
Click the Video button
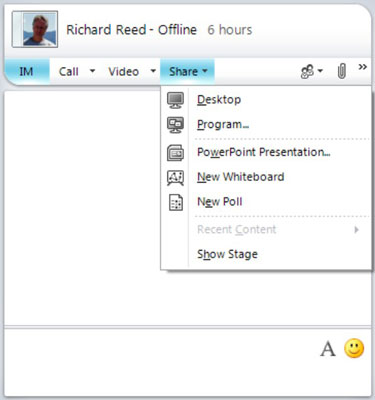(x=123, y=71)
